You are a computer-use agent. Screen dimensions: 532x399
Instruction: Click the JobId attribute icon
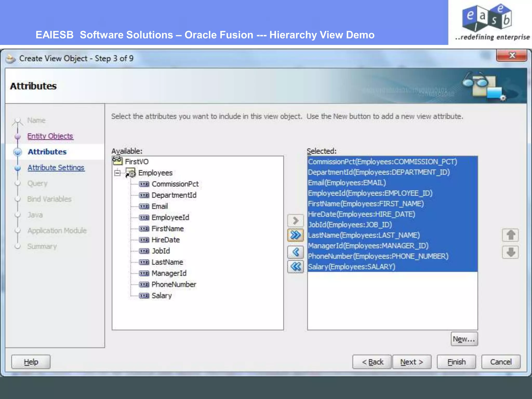coord(144,251)
